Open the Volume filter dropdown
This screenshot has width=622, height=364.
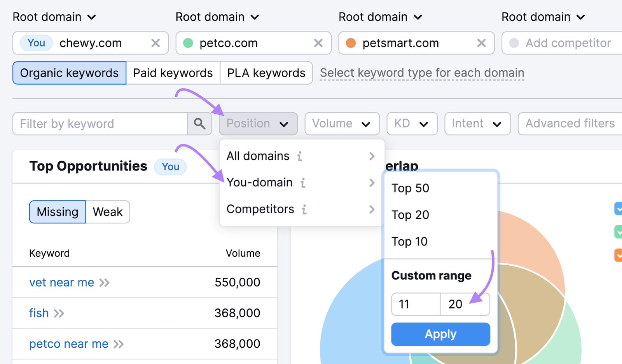(342, 124)
